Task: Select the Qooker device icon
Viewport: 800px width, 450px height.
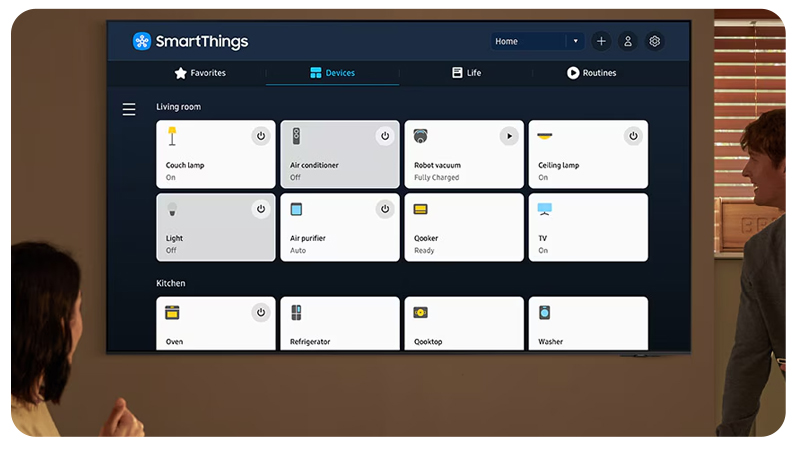Action: (421, 209)
